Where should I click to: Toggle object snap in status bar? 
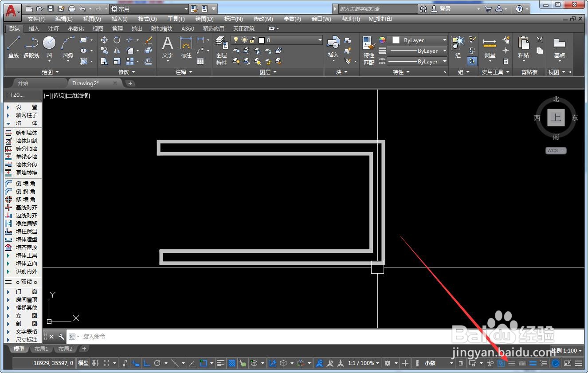point(204,363)
